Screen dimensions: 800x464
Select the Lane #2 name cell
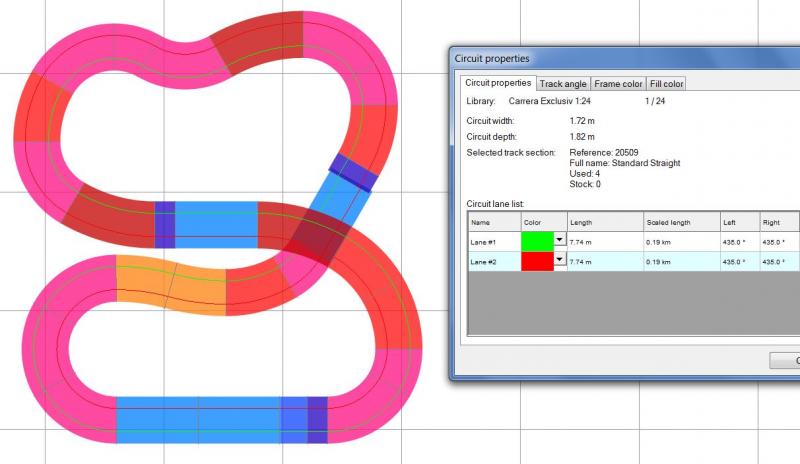click(x=493, y=260)
